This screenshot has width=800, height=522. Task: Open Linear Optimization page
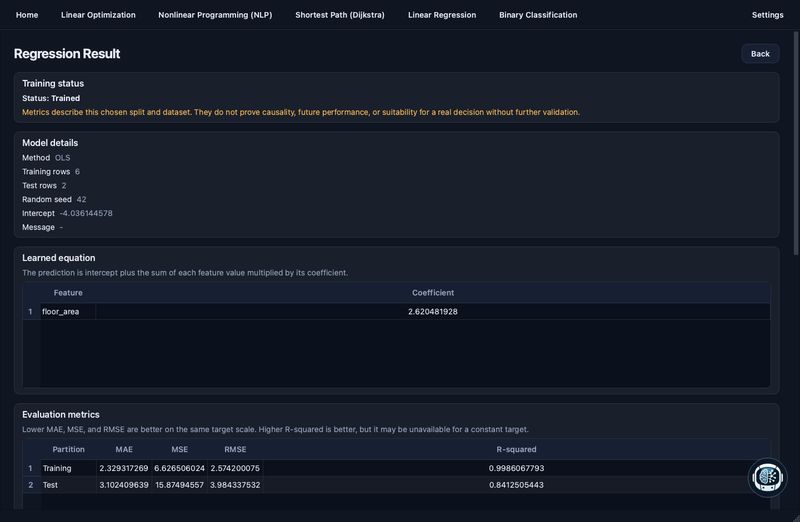pos(98,15)
